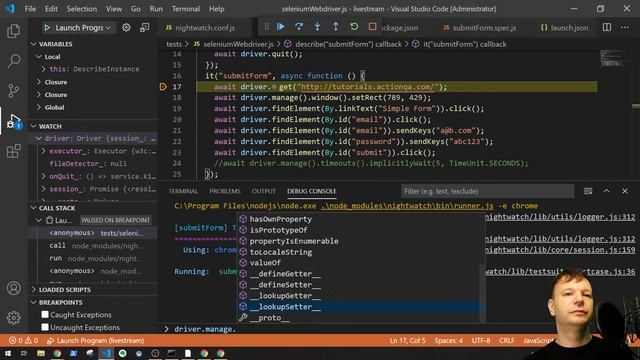Step over in debug toolbar
Viewport: 640px width, 360px height.
299,27
